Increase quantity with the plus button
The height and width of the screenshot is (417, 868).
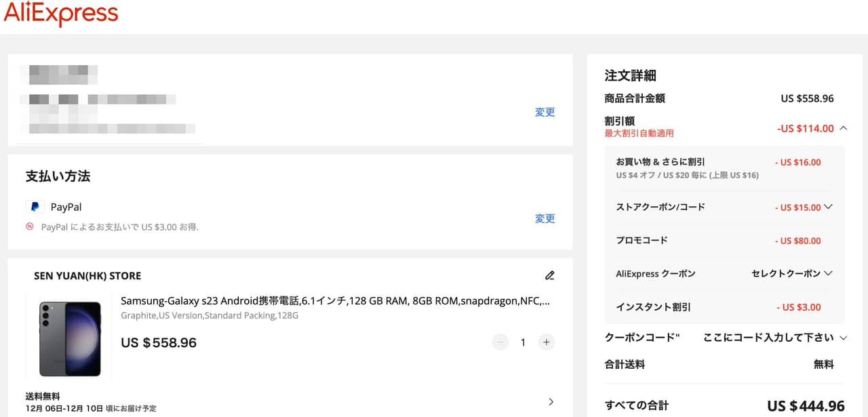click(x=546, y=342)
